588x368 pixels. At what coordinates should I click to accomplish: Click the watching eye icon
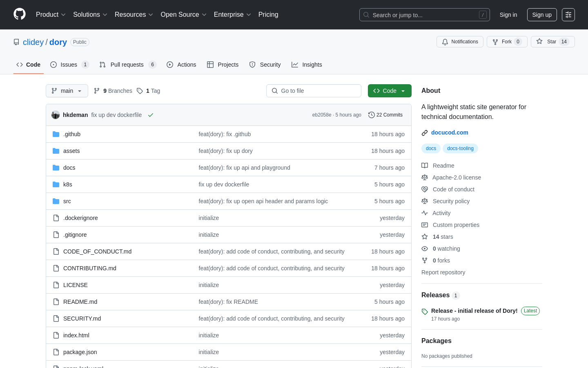tap(425, 249)
